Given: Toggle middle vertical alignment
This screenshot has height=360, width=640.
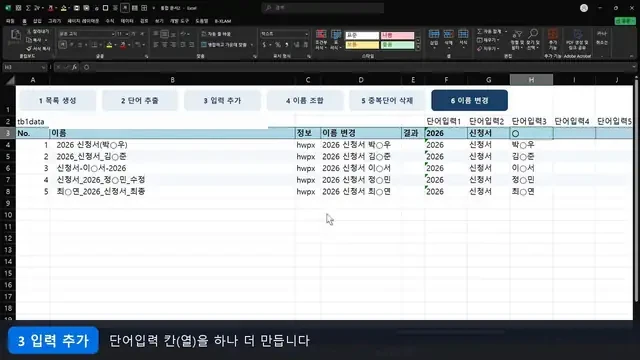Looking at the screenshot, I should pyautogui.click(x=164, y=34).
